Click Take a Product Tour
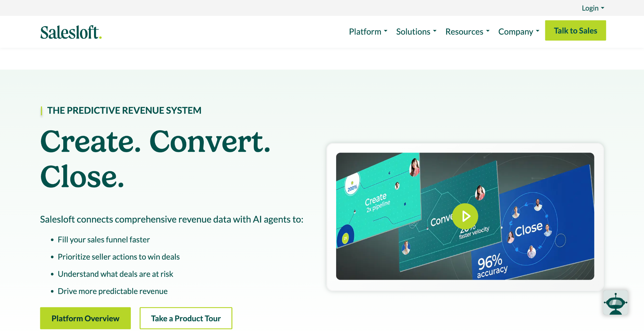The width and height of the screenshot is (644, 331). (186, 318)
